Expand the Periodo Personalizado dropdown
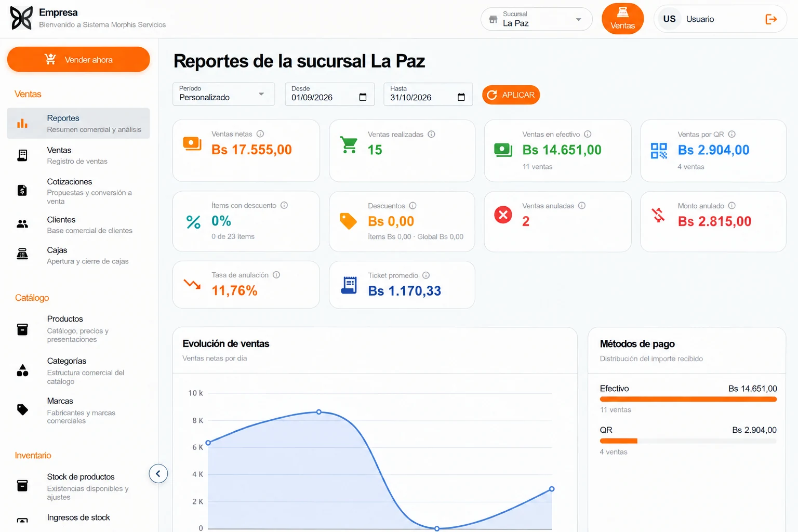 pyautogui.click(x=223, y=94)
